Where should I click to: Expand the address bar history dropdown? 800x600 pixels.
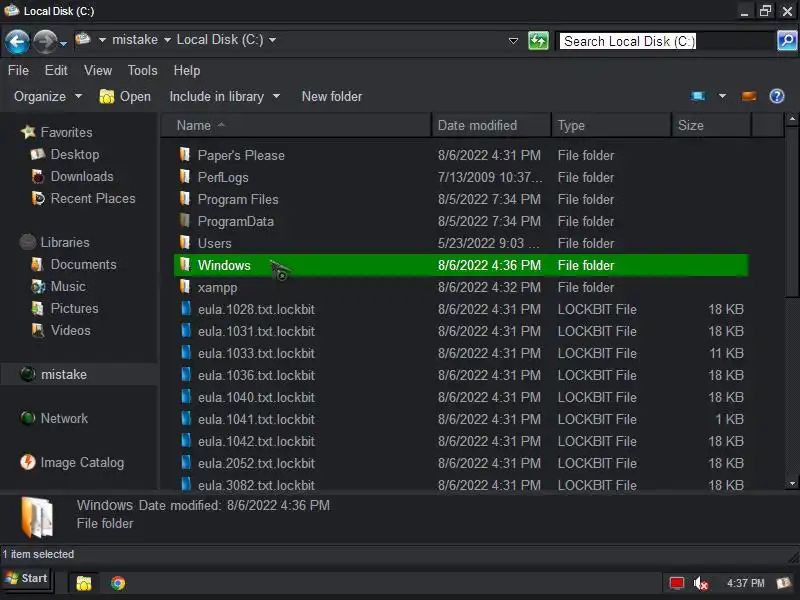click(513, 40)
